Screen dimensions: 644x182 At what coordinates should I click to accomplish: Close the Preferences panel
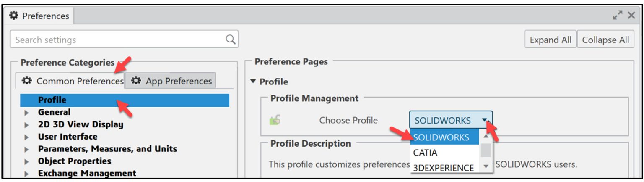[x=631, y=16]
